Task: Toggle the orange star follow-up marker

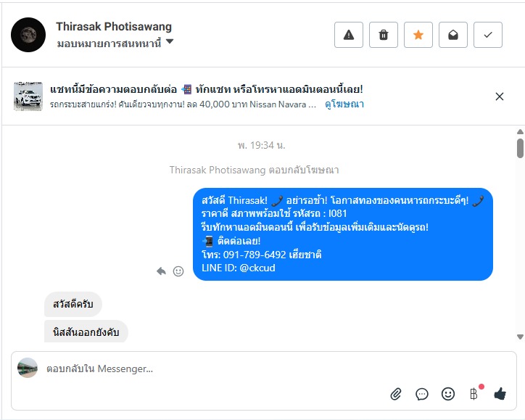Action: (418, 35)
